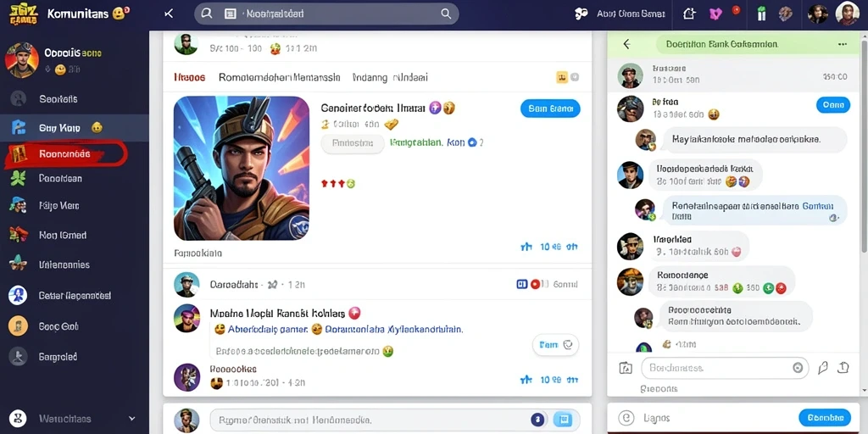Click the blue 'Oane' button in chat
This screenshot has width=868, height=434.
[x=833, y=104]
